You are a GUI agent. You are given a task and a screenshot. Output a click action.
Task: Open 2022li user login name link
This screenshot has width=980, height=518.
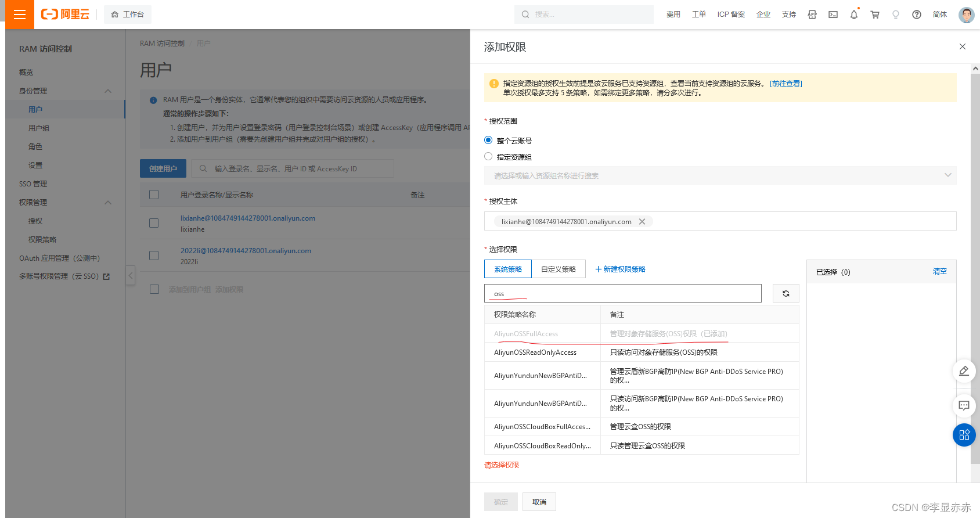pos(246,251)
